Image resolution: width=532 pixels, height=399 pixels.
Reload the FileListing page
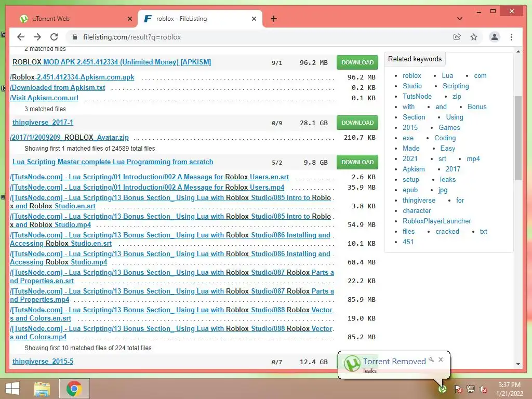54,37
